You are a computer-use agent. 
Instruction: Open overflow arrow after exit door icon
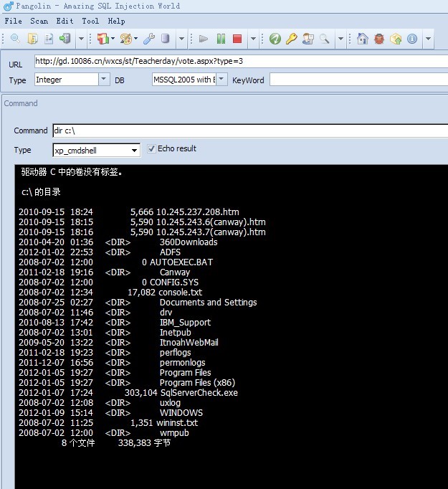point(82,39)
